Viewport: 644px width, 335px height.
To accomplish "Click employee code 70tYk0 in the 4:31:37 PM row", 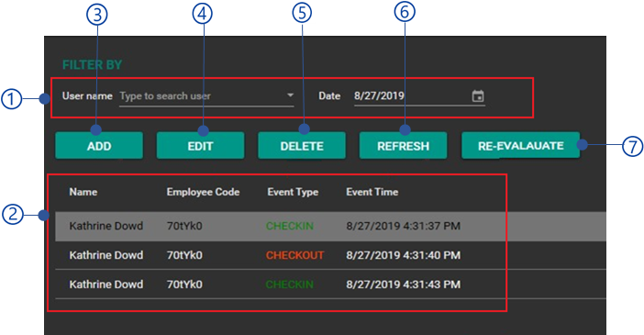I will pos(184,226).
